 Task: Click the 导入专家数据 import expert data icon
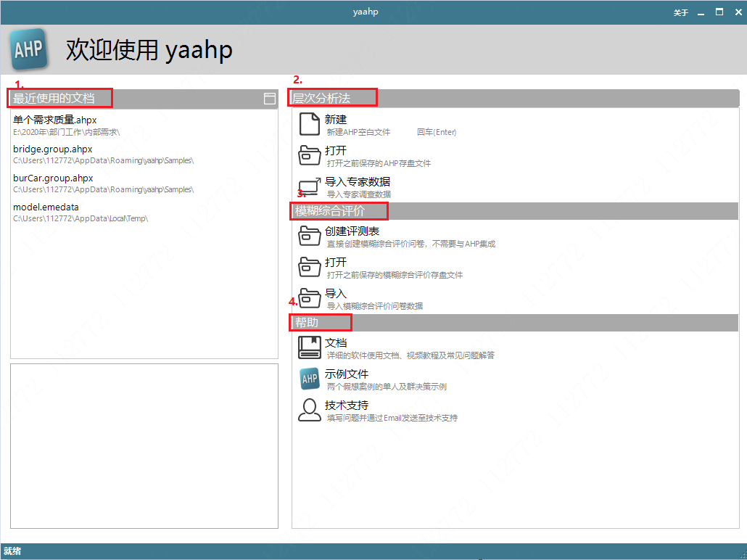(x=309, y=186)
